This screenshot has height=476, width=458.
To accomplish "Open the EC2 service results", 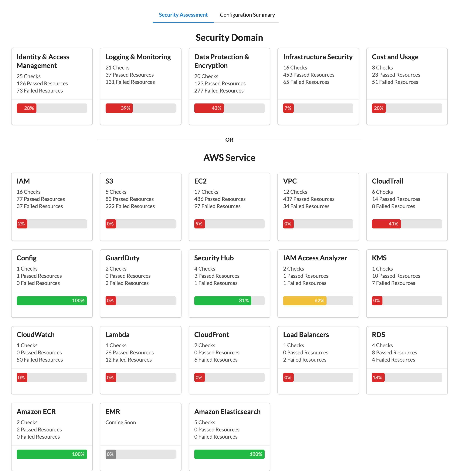I will tap(229, 206).
